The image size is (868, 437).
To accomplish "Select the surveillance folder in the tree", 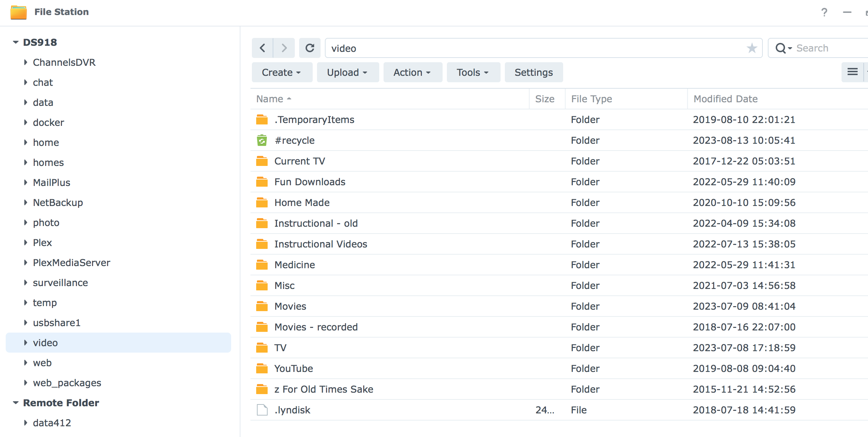I will (x=60, y=283).
